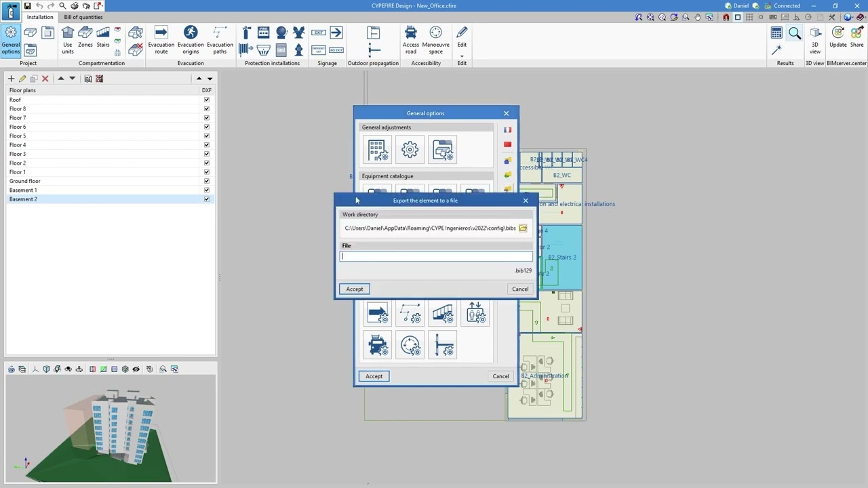Browse work directory with folder icon
Image resolution: width=868 pixels, height=488 pixels.
pyautogui.click(x=523, y=228)
